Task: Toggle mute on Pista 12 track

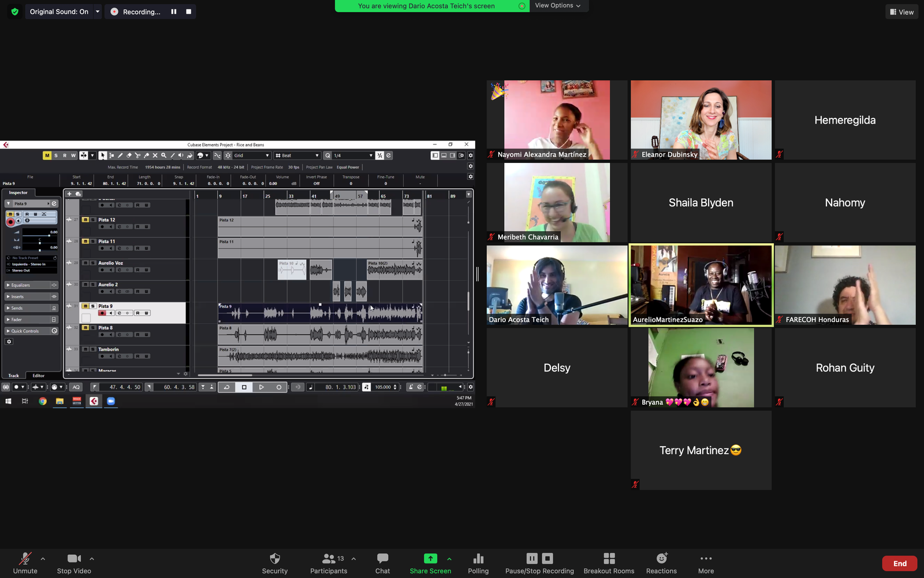Action: (85, 220)
